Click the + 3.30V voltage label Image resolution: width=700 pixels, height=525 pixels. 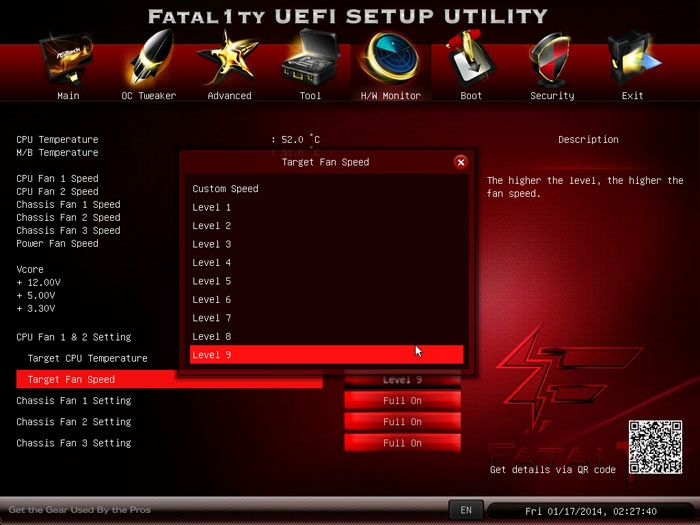click(x=36, y=308)
